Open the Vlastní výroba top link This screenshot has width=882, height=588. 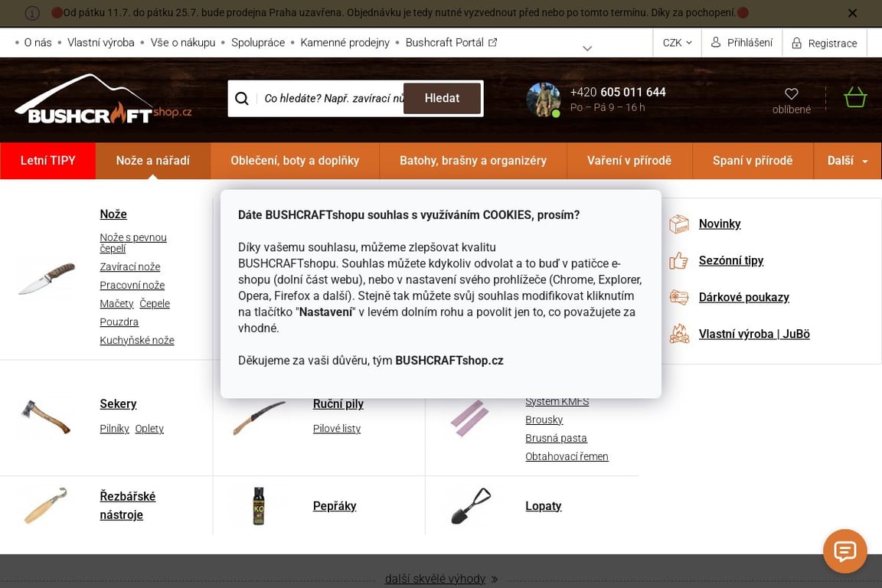point(101,43)
